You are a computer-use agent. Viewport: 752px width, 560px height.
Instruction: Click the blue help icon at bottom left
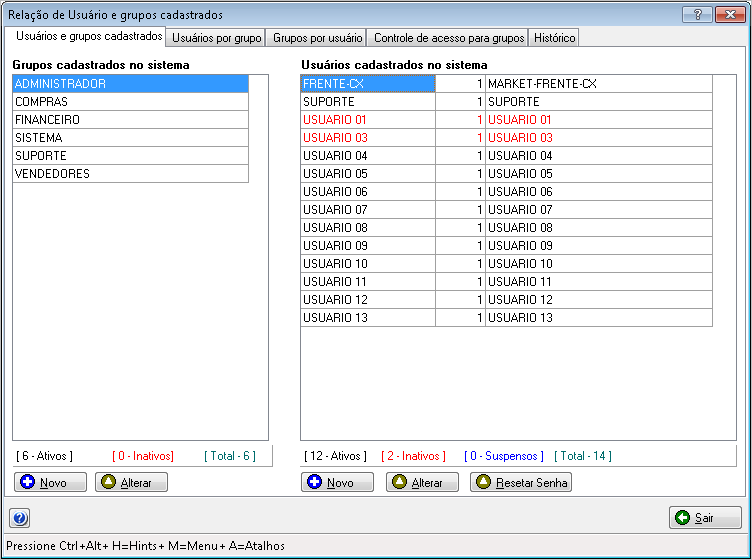click(20, 518)
